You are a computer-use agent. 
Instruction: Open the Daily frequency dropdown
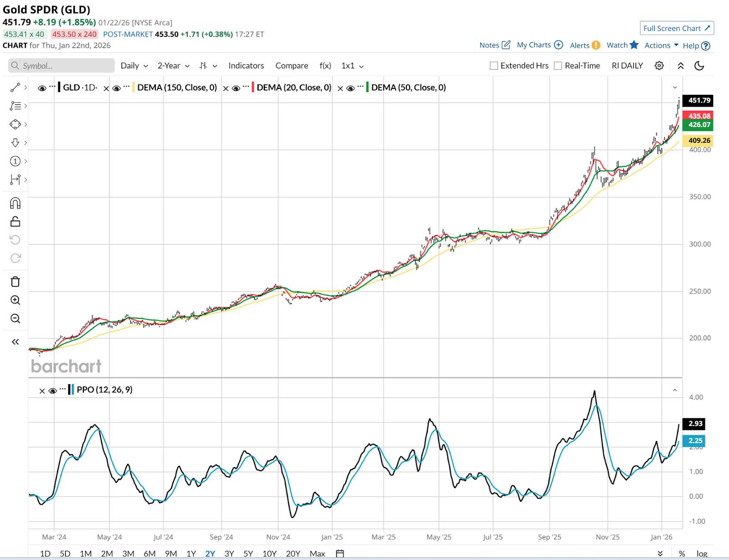(x=134, y=66)
